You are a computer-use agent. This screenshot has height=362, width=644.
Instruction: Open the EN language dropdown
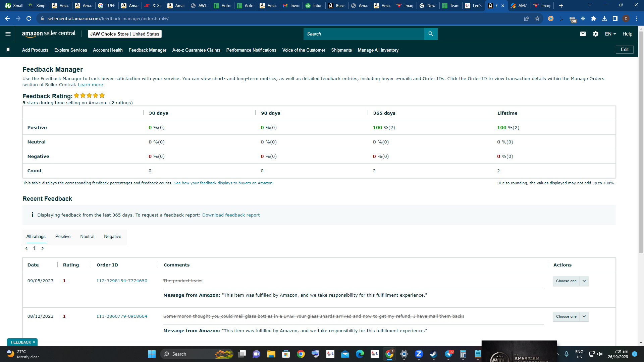point(610,34)
